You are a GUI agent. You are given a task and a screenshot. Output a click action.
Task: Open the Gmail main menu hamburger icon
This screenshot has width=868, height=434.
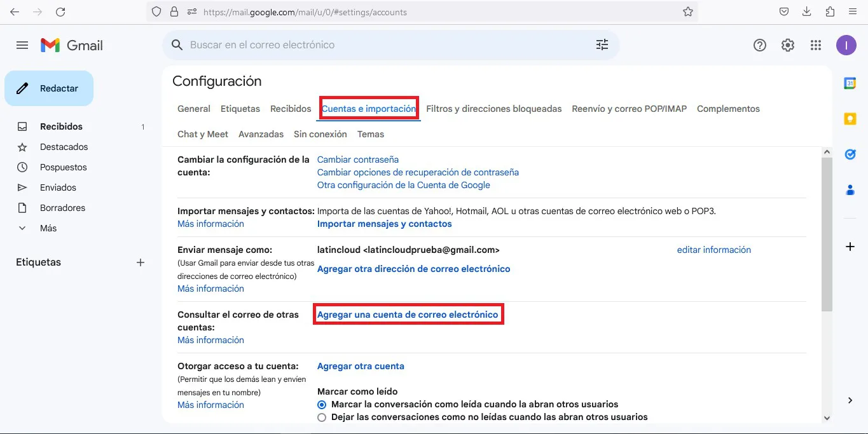coord(22,45)
